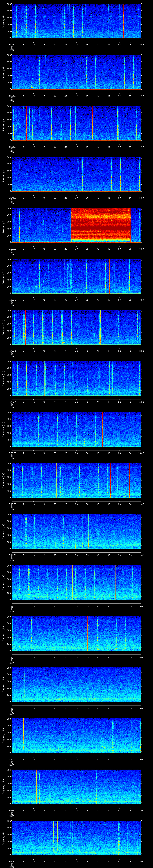The image size is (153, 868).
Task: Click the 18:11:00 timestamp label
Action: click(x=12, y=555)
